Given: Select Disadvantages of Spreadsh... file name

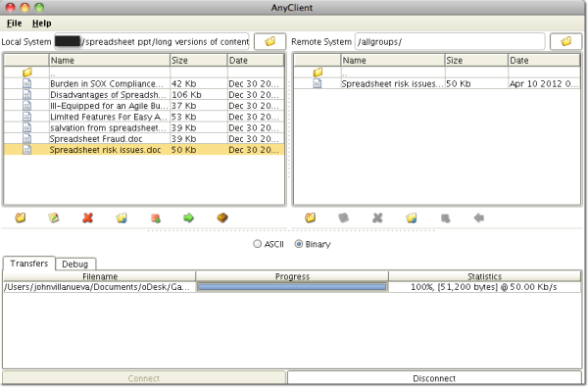Looking at the screenshot, I should click(108, 94).
